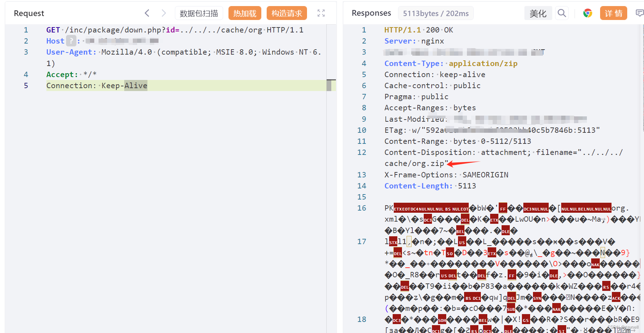Click the Connection: Keep-Alive request line

click(x=97, y=86)
